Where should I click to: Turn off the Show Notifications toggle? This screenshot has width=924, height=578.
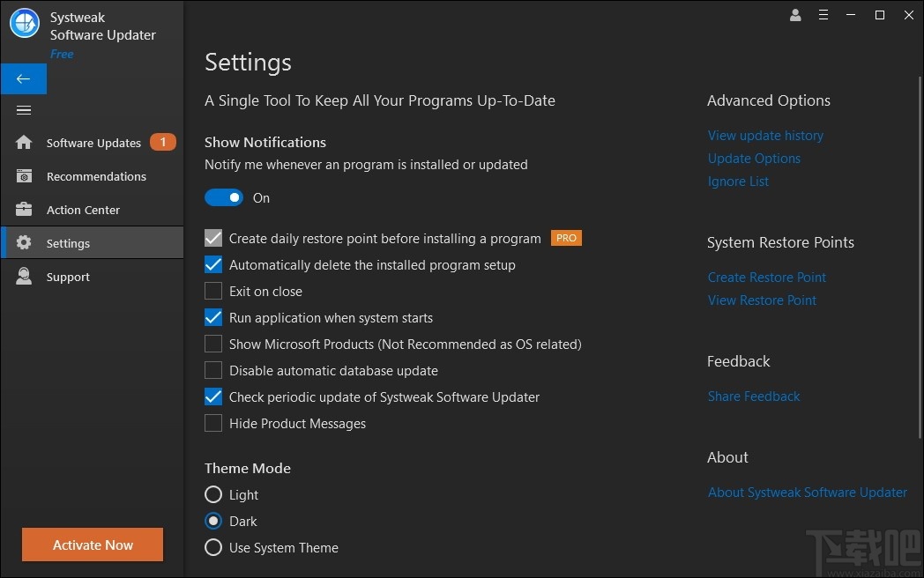[224, 196]
